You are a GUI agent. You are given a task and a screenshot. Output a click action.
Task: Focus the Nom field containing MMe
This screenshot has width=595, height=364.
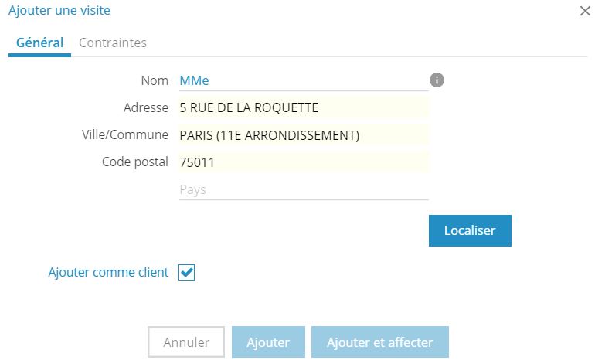303,80
